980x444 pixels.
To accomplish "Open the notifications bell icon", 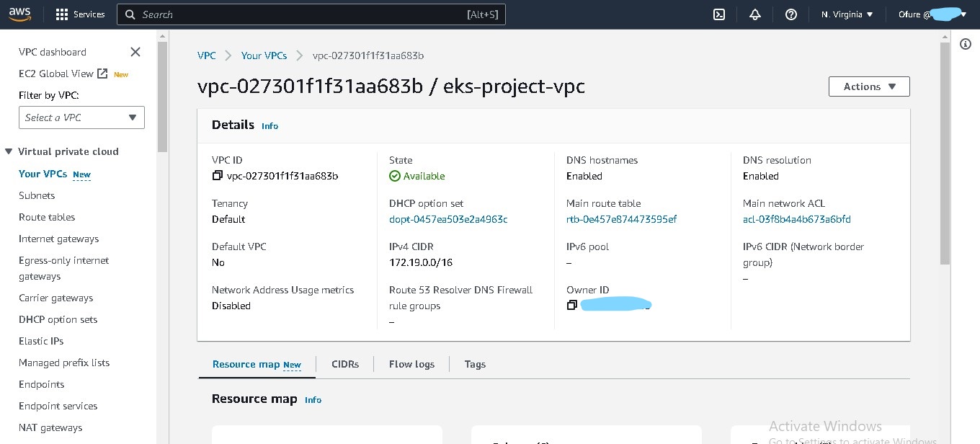I will (755, 14).
